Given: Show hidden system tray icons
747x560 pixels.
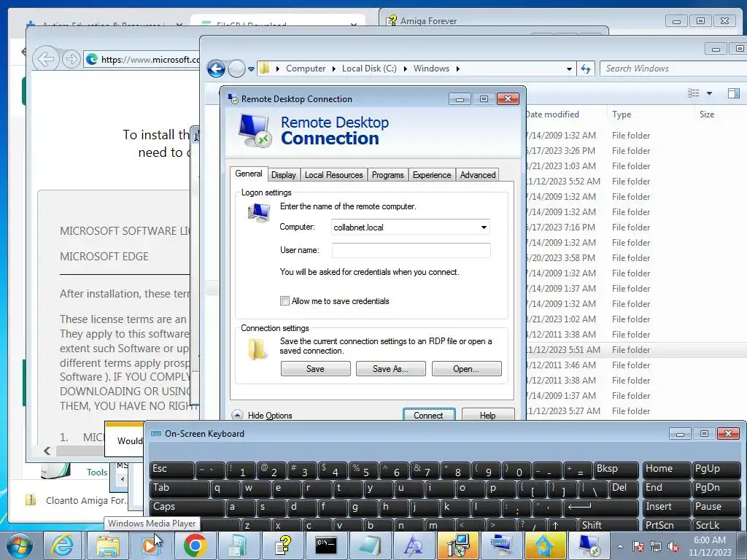Looking at the screenshot, I should pos(620,547).
